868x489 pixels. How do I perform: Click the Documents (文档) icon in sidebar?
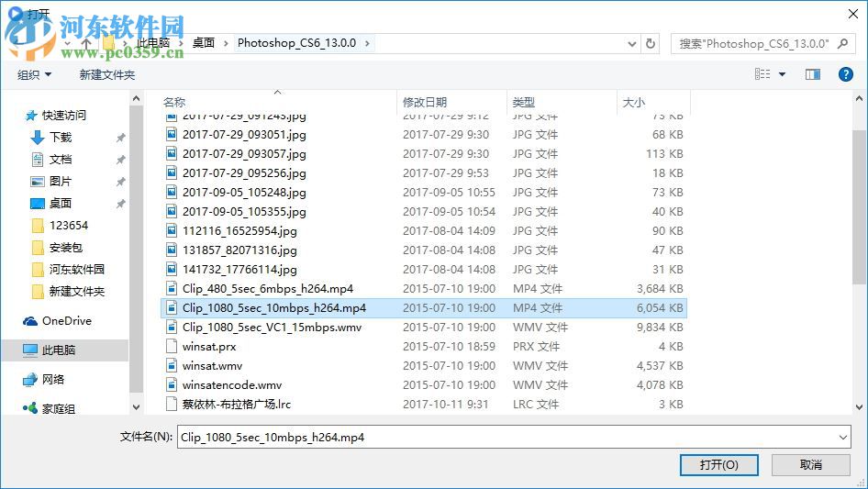click(37, 160)
